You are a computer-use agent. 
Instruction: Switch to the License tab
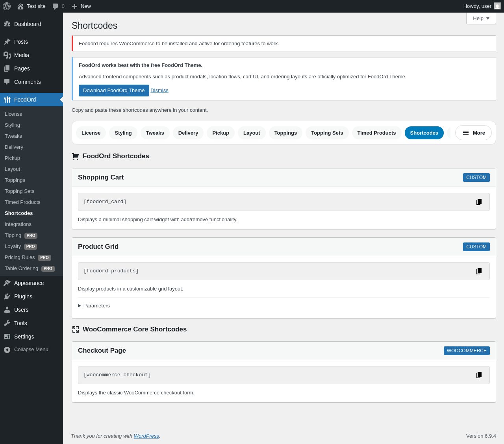tap(91, 133)
